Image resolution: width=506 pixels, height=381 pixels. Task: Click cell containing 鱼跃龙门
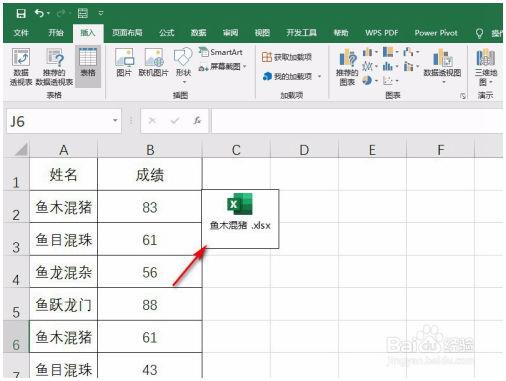(x=64, y=304)
